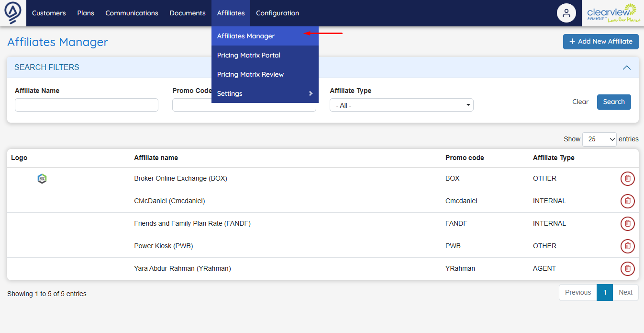Focus the Affiliate Name input field
This screenshot has width=644, height=333.
pyautogui.click(x=87, y=105)
